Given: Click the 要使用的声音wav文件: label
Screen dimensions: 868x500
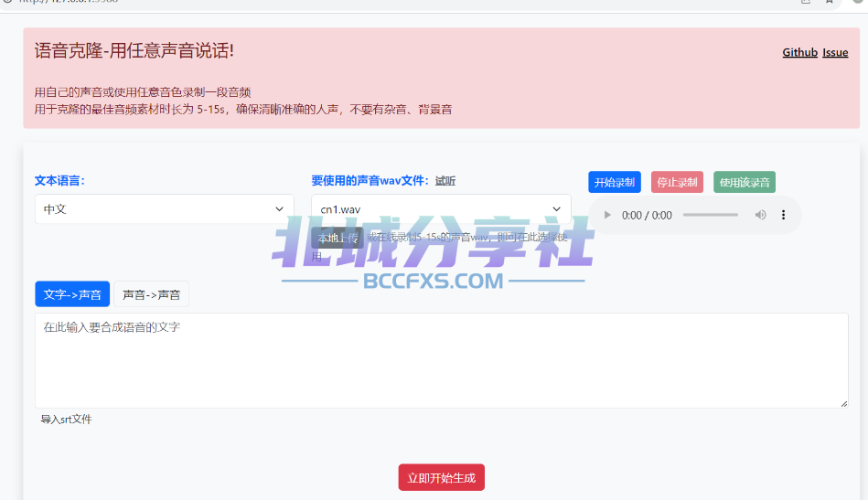Looking at the screenshot, I should [370, 181].
